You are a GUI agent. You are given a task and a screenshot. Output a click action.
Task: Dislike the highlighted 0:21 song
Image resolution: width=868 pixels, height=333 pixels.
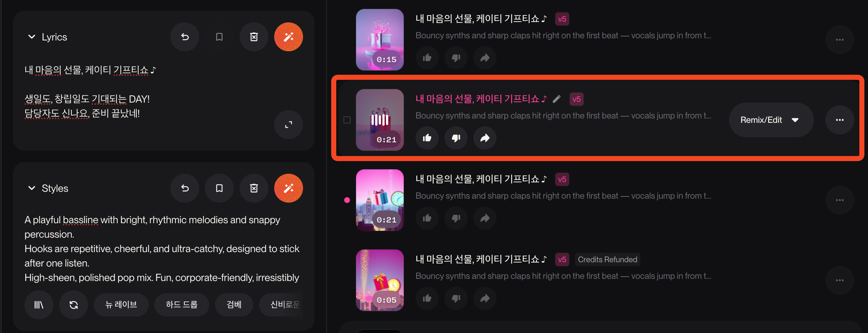tap(456, 138)
